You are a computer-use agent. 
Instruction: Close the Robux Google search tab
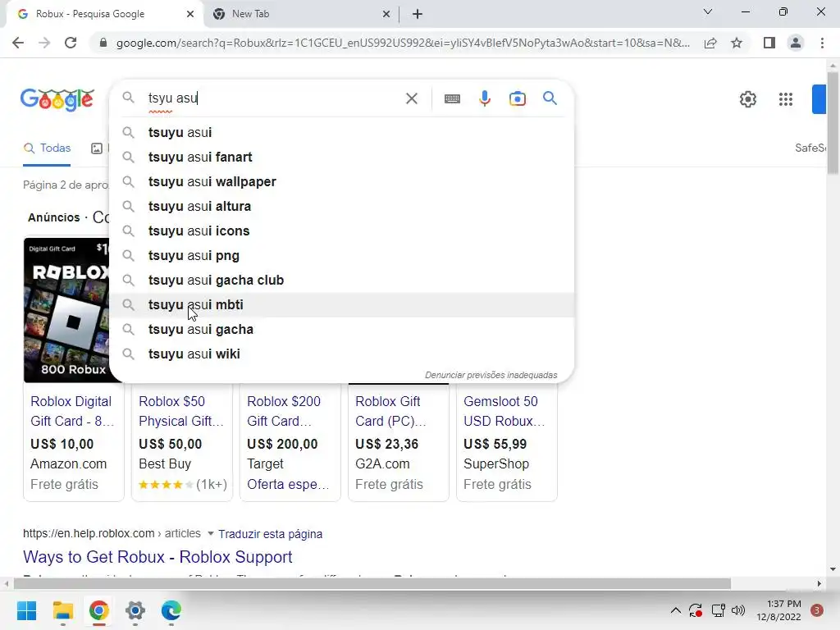pyautogui.click(x=190, y=15)
